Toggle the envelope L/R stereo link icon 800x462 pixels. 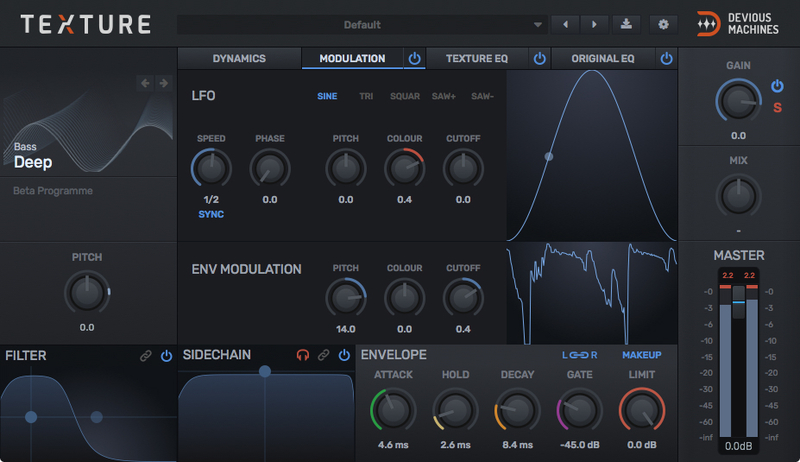(x=580, y=355)
